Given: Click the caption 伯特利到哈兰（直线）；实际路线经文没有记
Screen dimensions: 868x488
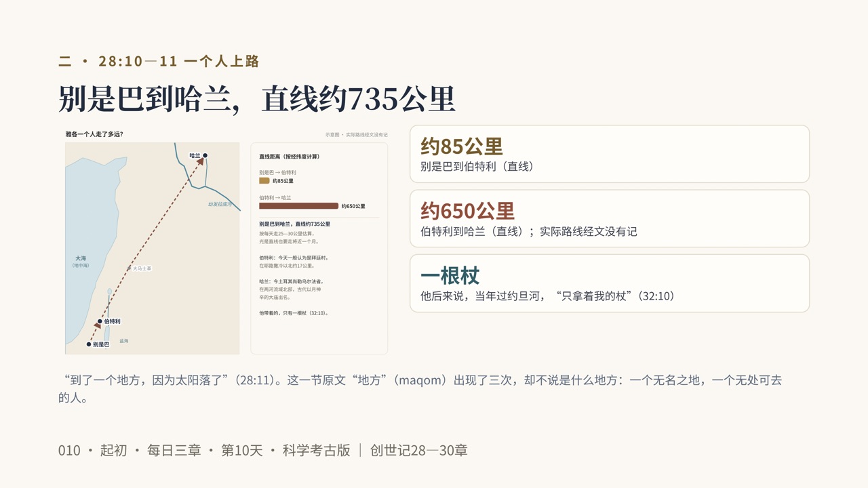Looking at the screenshot, I should 529,231.
